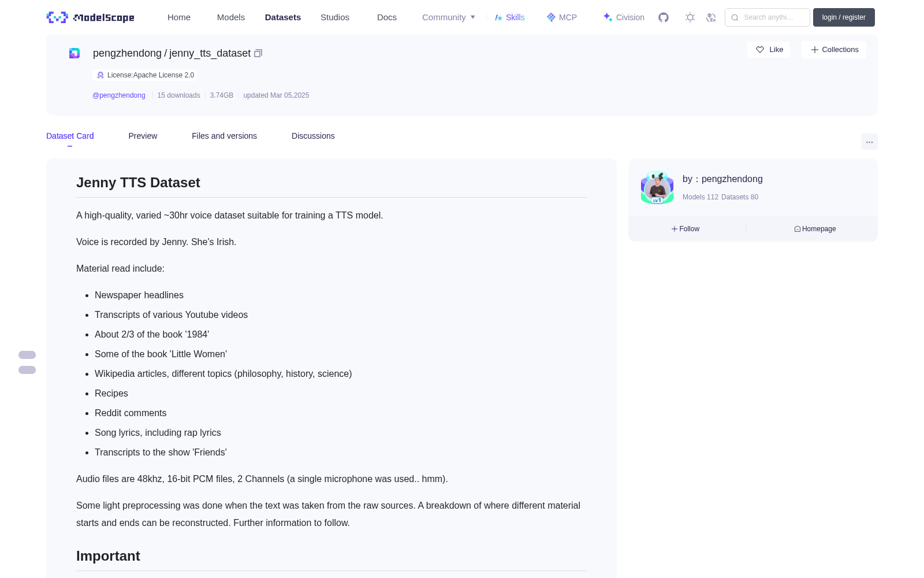Open the Studios navigation page
The width and height of the screenshot is (924, 578).
(x=335, y=17)
